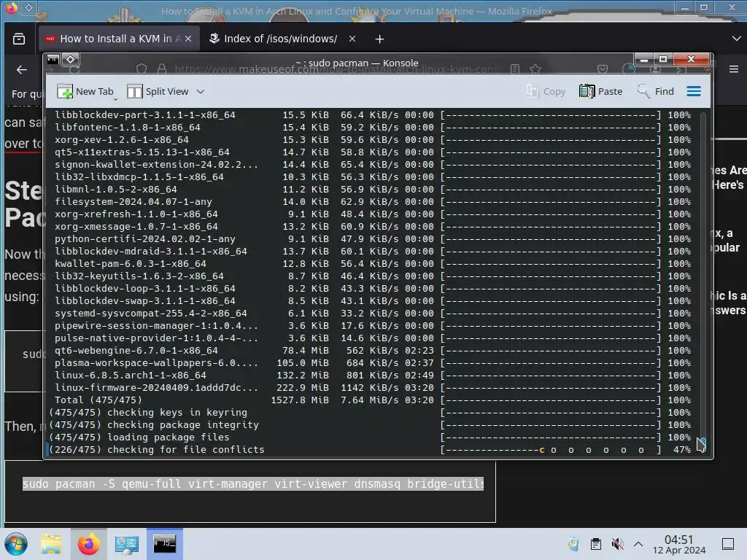747x560 pixels.
Task: Expand hidden system tray icons arrow
Action: tap(638, 544)
